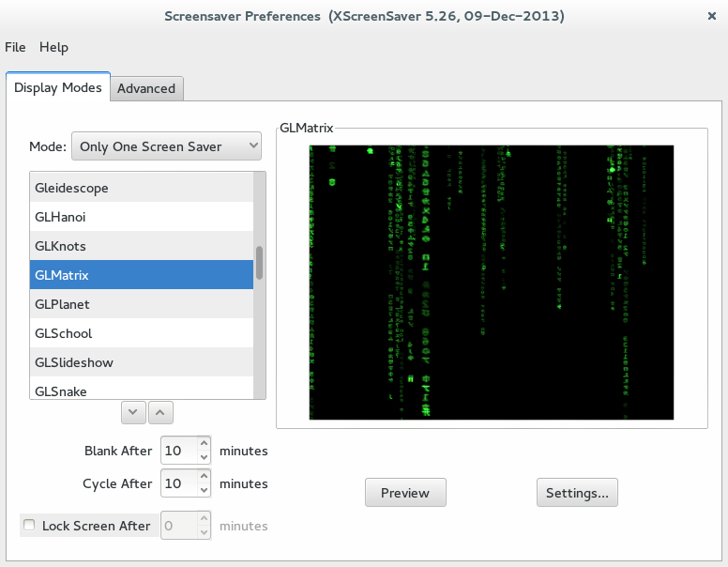Click the Preview button
This screenshot has width=728, height=567.
[405, 493]
